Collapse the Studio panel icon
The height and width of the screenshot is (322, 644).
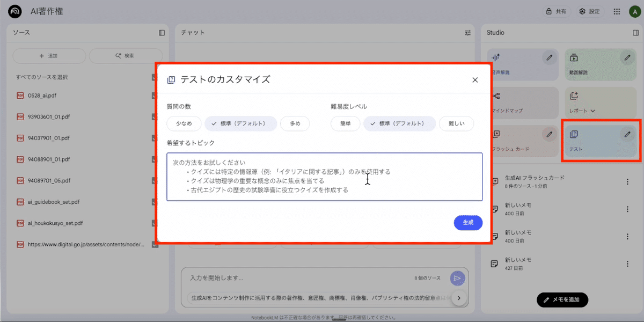point(636,33)
